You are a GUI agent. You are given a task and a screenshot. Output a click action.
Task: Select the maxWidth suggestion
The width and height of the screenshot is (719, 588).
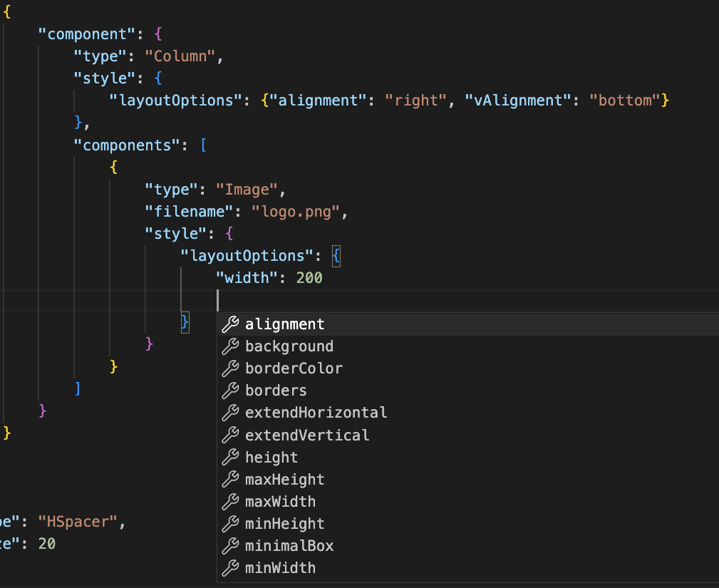(x=280, y=502)
